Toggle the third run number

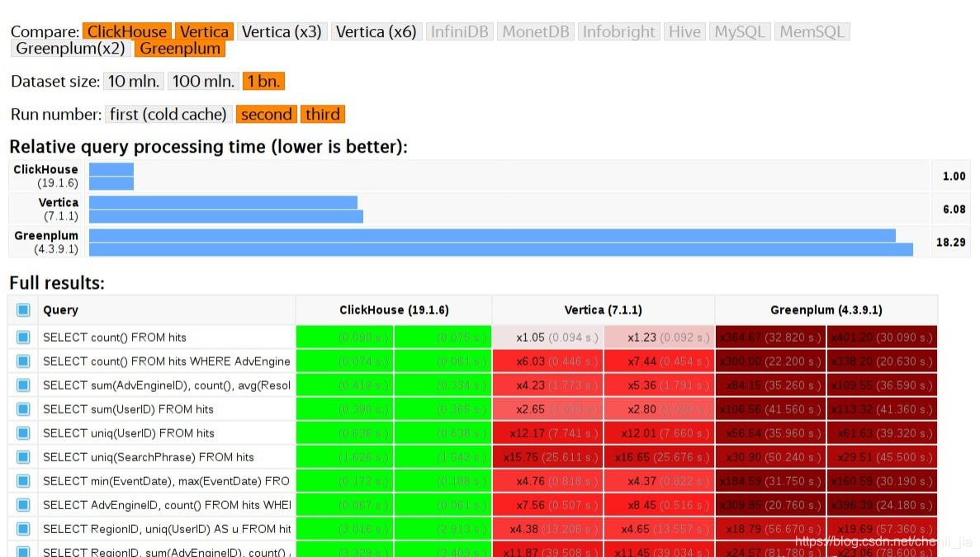323,114
